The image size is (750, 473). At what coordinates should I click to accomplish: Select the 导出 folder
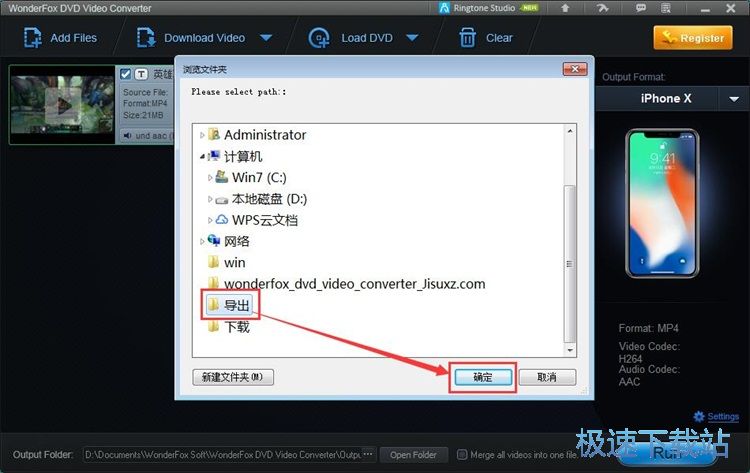(236, 305)
